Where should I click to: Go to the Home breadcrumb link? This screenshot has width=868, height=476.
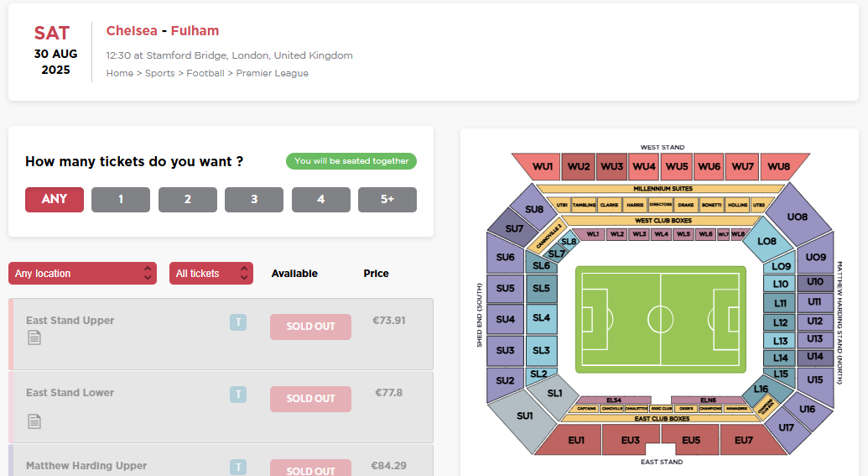pyautogui.click(x=119, y=73)
